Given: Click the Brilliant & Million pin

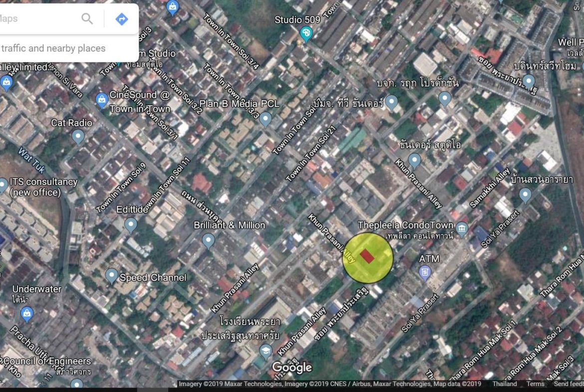Looking at the screenshot, I should click(209, 241).
